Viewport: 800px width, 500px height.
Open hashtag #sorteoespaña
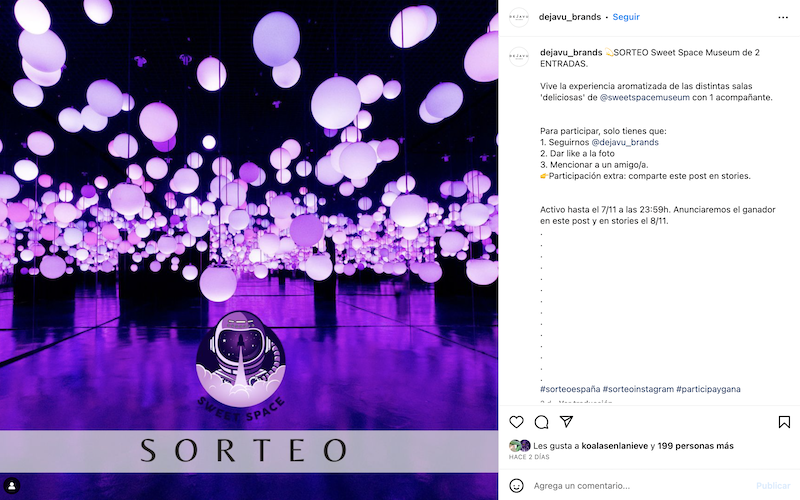coord(570,389)
